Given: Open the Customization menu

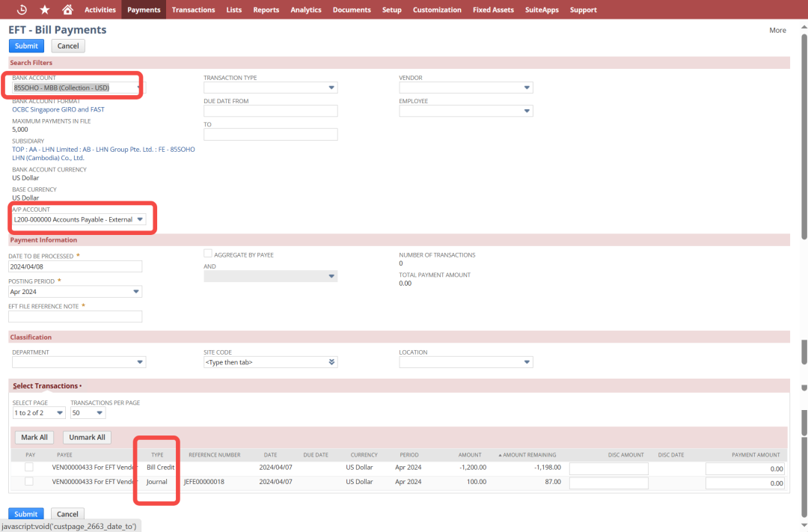Looking at the screenshot, I should (x=437, y=10).
